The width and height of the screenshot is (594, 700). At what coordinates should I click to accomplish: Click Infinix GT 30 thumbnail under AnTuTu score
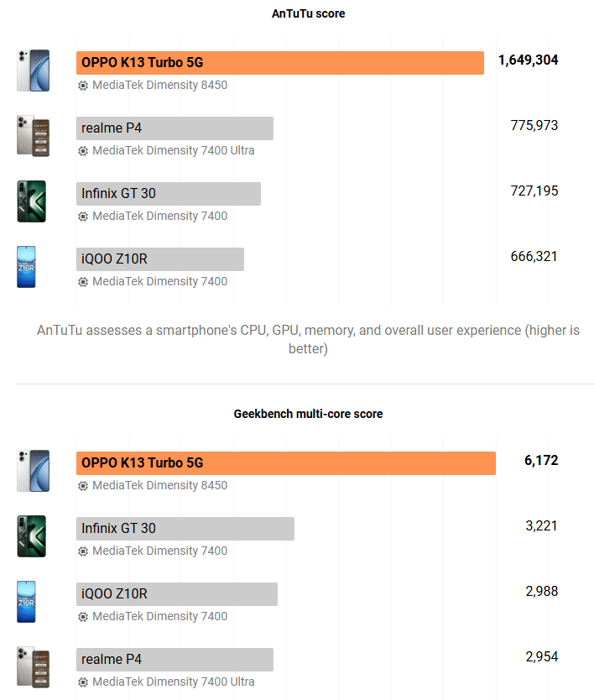pos(32,201)
